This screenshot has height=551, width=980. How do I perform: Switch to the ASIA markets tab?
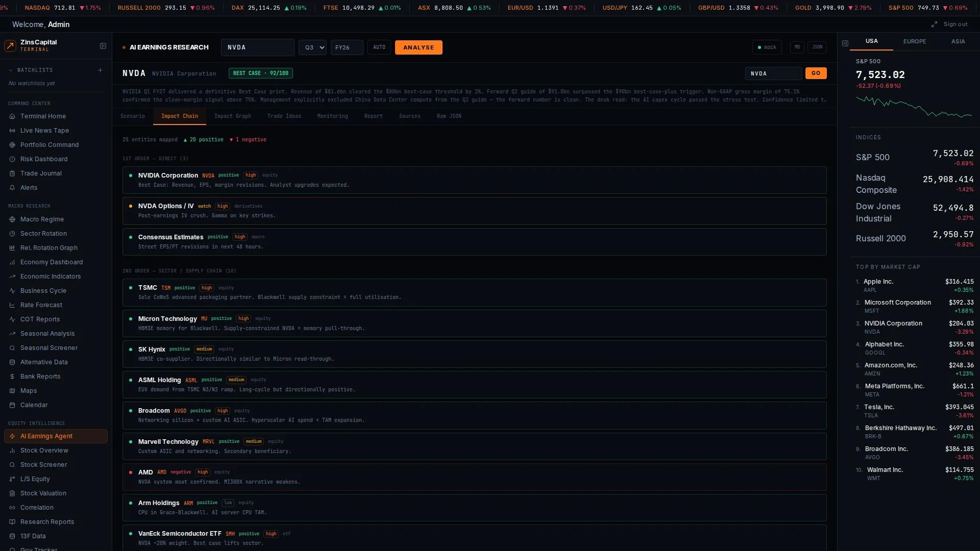pos(958,41)
